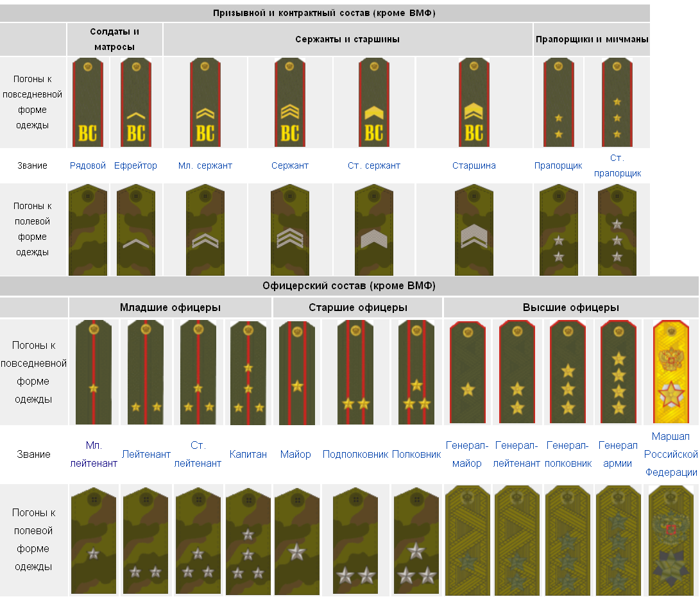The width and height of the screenshot is (700, 597).
Task: Open Генерал-майор field olive epaulette
Action: pyautogui.click(x=467, y=541)
